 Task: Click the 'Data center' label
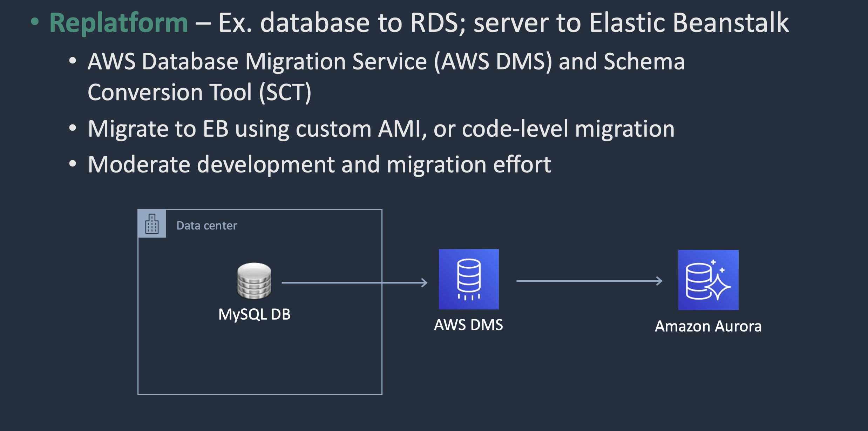click(207, 226)
